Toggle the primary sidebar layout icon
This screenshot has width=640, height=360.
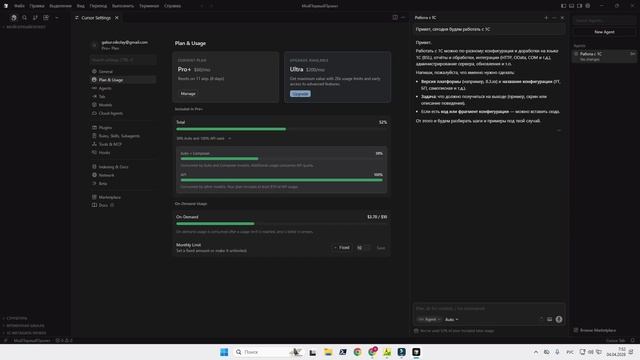563,6
